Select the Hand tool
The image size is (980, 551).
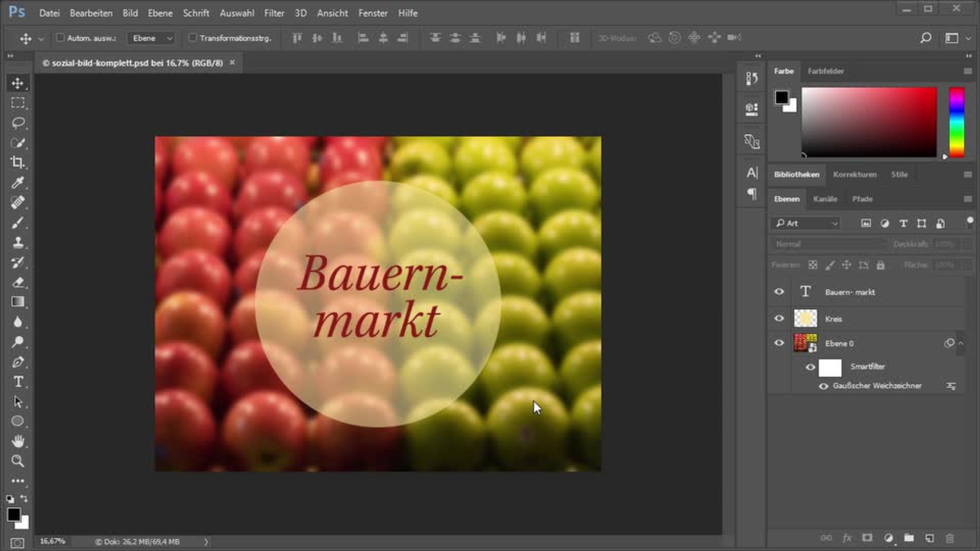coord(17,441)
